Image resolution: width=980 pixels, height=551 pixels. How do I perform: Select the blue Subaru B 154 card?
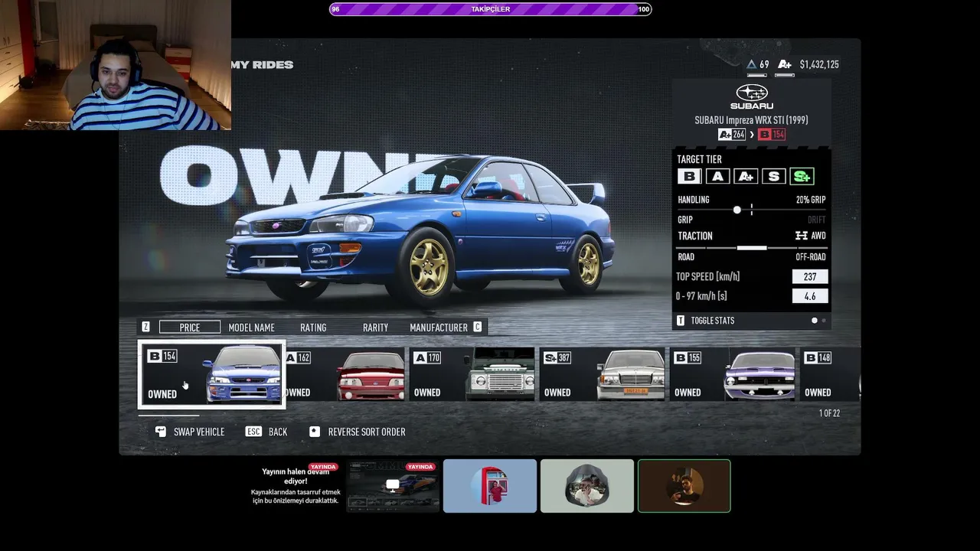pyautogui.click(x=211, y=374)
